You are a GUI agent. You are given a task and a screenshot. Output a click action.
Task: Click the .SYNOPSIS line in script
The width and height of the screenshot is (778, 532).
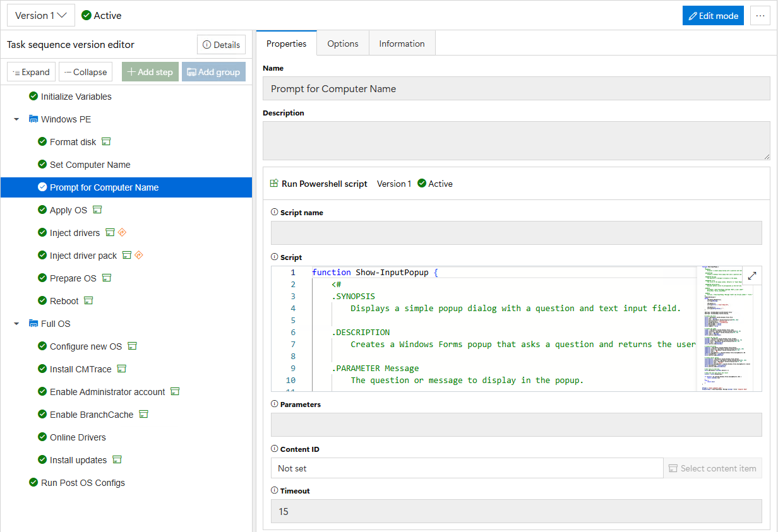click(353, 297)
